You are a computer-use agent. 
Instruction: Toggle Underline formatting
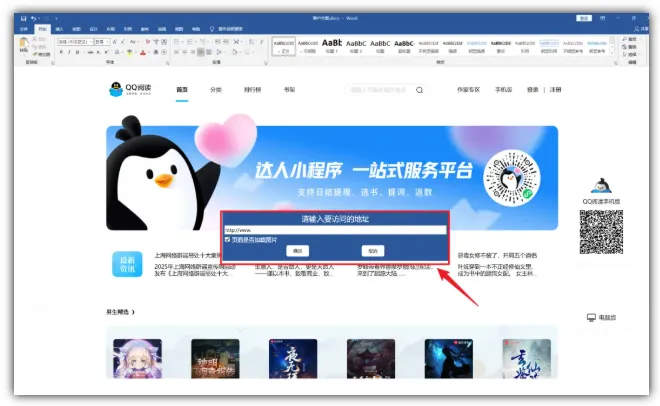pos(77,52)
